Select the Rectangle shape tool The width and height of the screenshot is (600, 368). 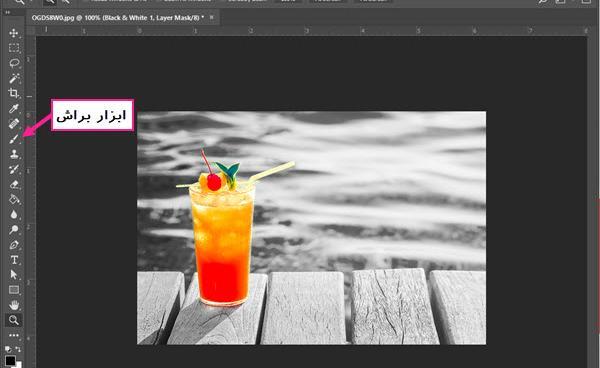14,290
